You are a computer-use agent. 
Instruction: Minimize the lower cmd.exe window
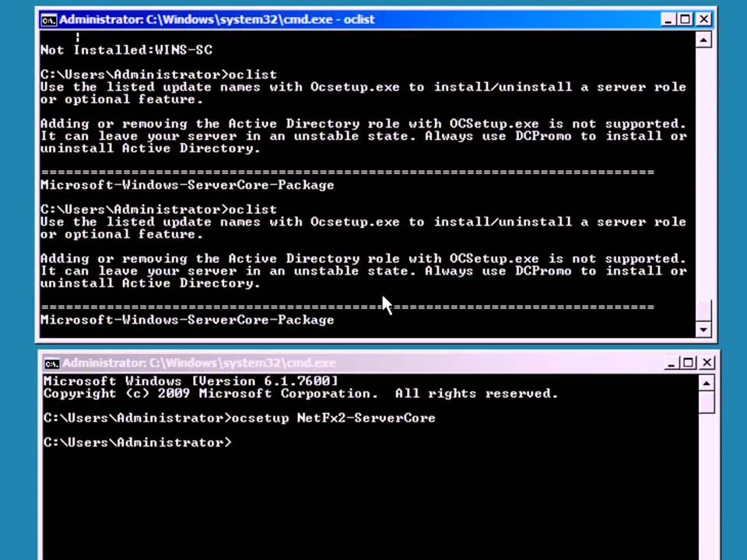[x=671, y=363]
